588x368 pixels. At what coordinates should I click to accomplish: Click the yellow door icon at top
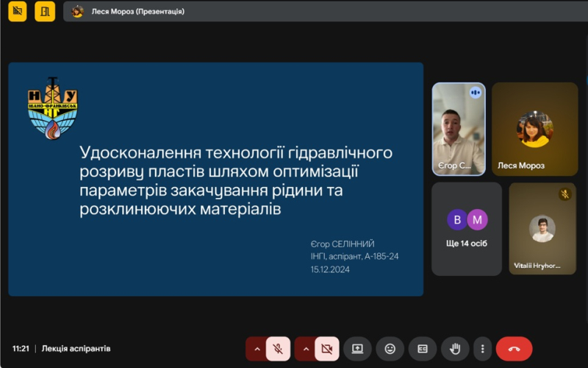pyautogui.click(x=45, y=11)
